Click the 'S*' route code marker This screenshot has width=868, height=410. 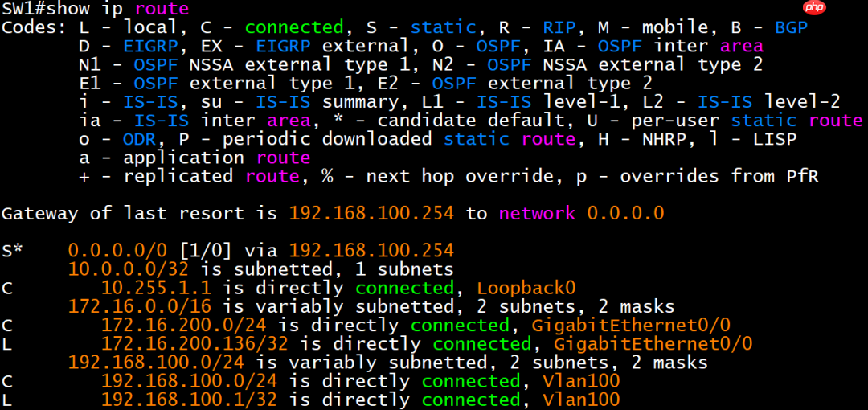click(x=12, y=251)
